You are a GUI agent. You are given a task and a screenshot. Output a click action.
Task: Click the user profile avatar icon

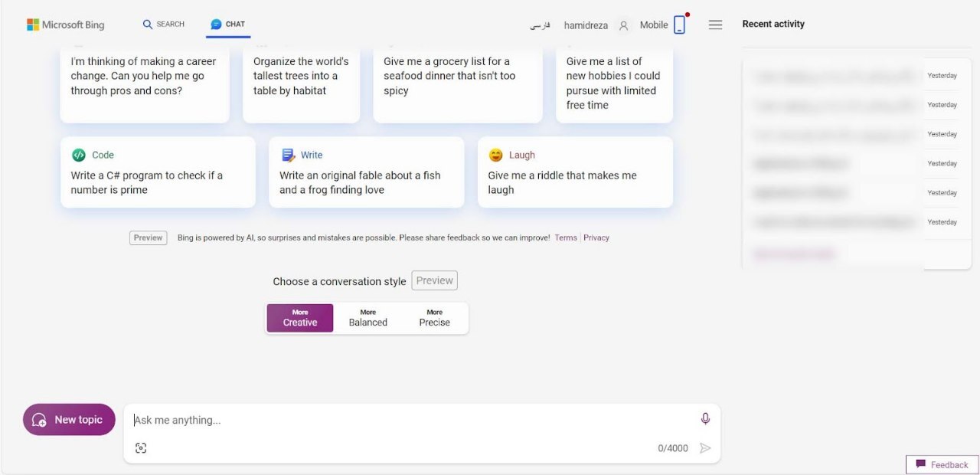[x=623, y=25]
